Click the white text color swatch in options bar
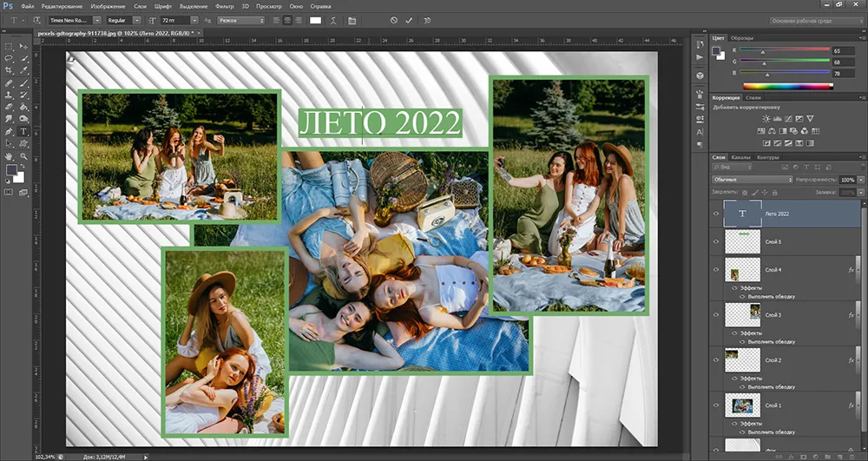Screen dimensions: 868x461 (316, 20)
